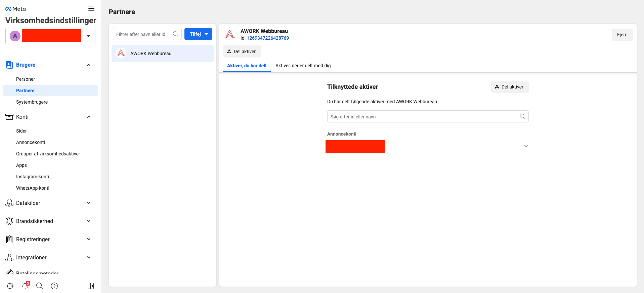The height and width of the screenshot is (293, 644).
Task: Click the Integrationer icon
Action: point(9,257)
